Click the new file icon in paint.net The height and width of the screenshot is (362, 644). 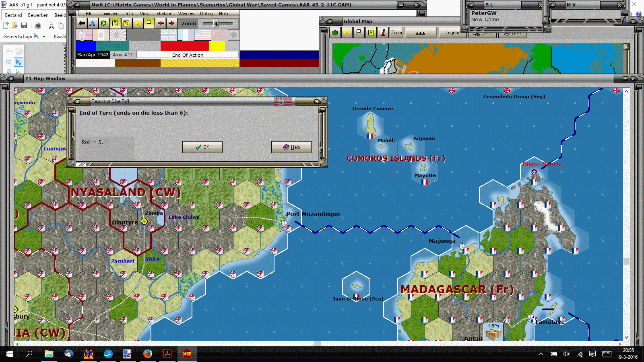point(6,25)
